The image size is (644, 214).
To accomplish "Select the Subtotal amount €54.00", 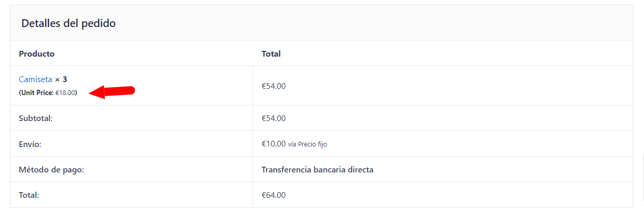I will 274,118.
